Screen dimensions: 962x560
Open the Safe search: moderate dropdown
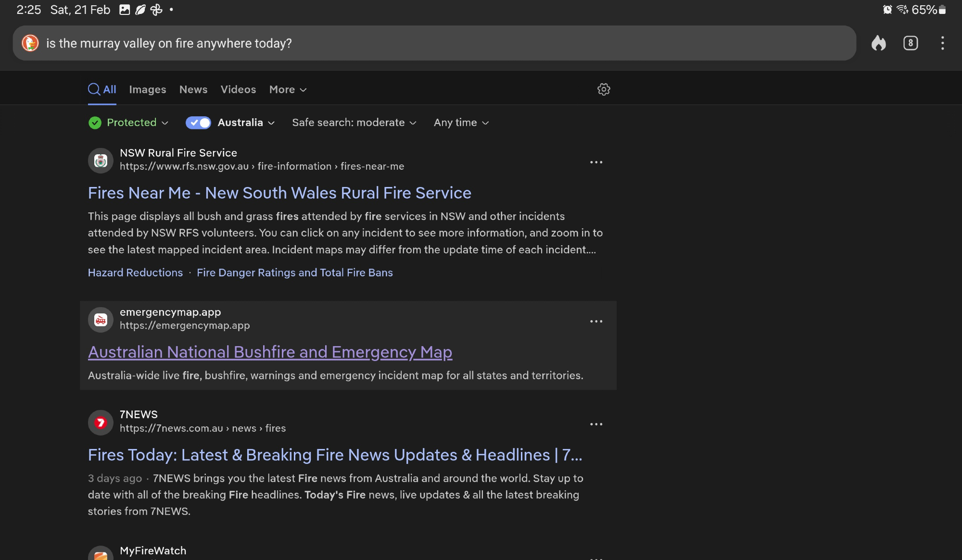coord(354,123)
